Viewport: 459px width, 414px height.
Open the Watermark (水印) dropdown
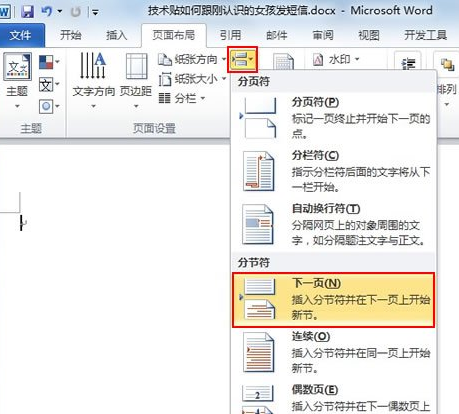click(337, 60)
